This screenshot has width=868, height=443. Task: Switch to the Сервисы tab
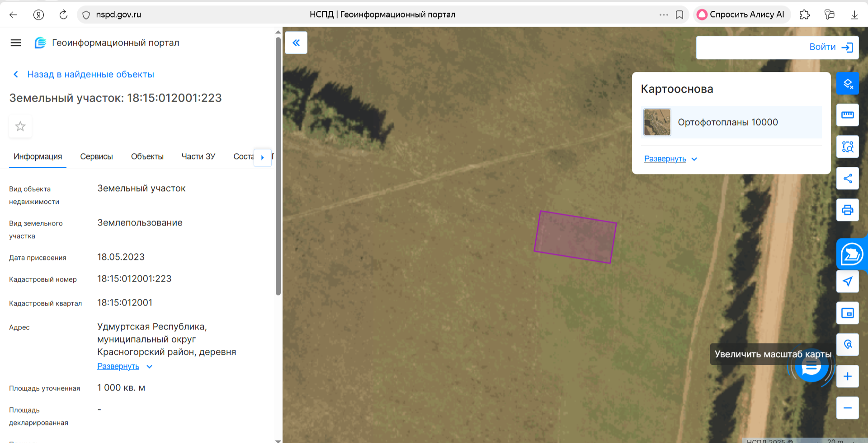point(96,157)
